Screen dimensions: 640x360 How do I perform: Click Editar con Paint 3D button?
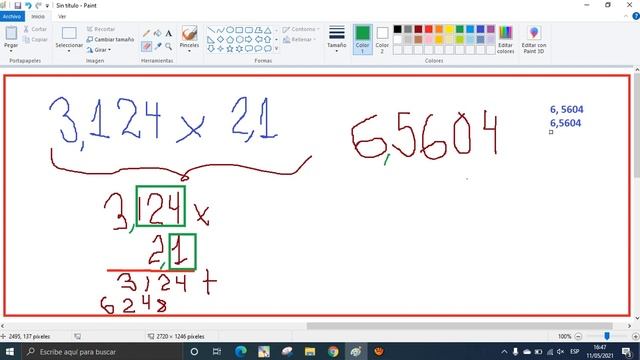tap(534, 39)
